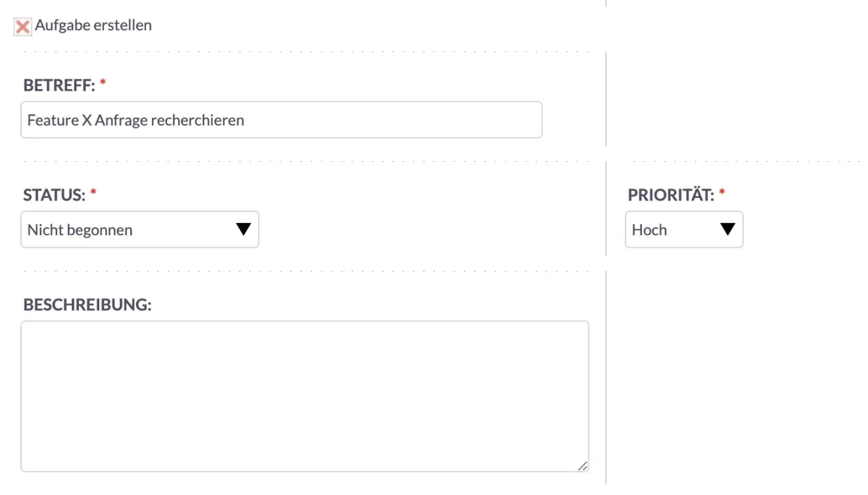Image resolution: width=868 pixels, height=495 pixels.
Task: Open the 'Nicht begonnen' status dropdown
Action: coord(139,229)
